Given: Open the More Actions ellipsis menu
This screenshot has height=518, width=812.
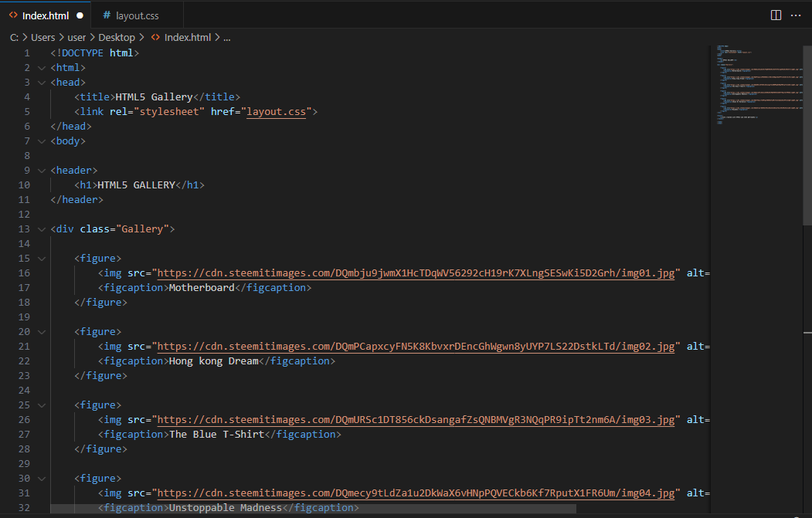Looking at the screenshot, I should tap(796, 15).
